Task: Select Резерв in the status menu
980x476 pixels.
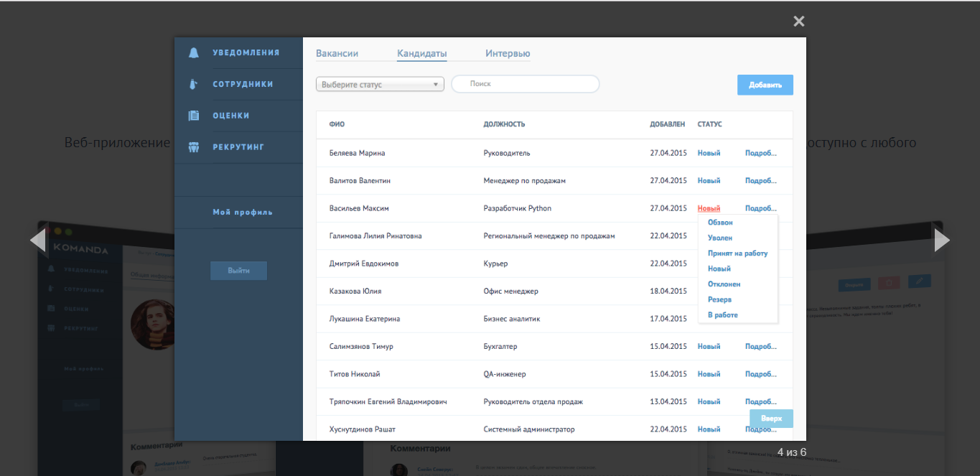Action: 720,299
